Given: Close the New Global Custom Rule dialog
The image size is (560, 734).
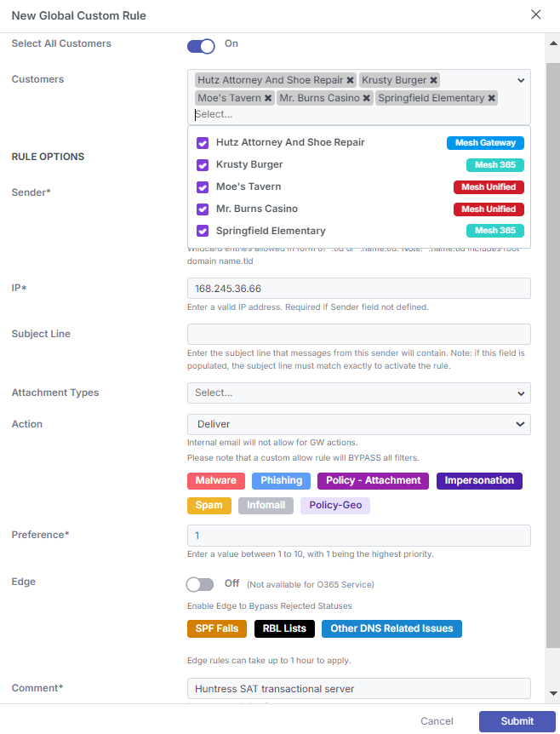Looking at the screenshot, I should (535, 14).
